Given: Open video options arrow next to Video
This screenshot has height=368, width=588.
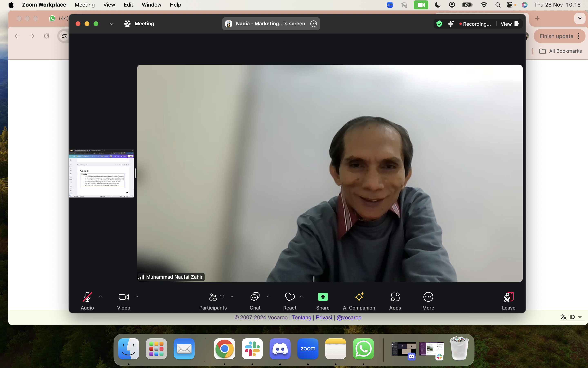Looking at the screenshot, I should 137,296.
